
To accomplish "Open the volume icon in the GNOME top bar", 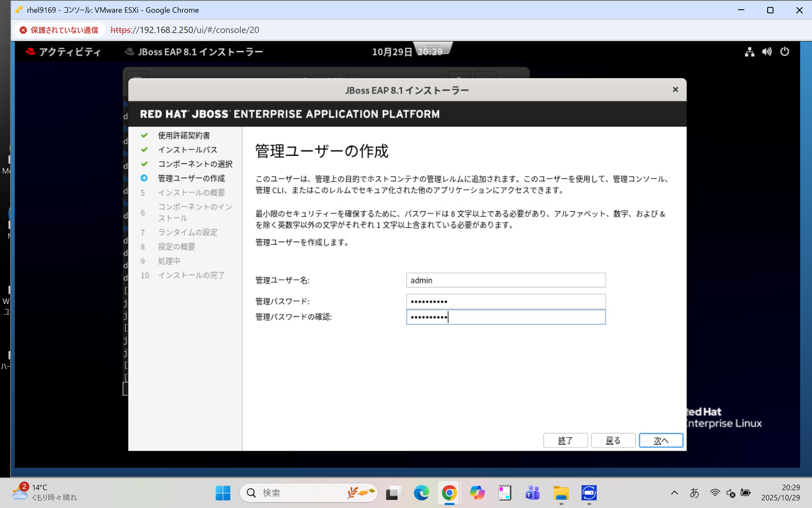I will pyautogui.click(x=767, y=52).
